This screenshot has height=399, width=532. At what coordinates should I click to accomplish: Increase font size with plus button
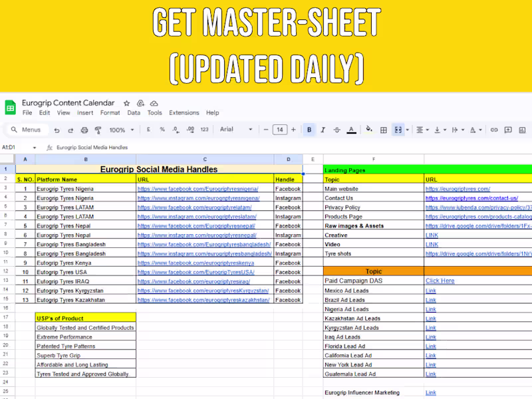tap(293, 130)
